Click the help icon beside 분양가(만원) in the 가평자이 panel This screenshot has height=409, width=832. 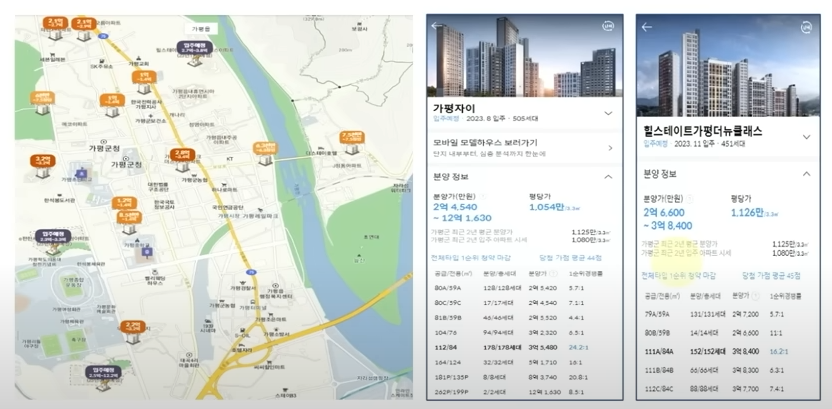[x=483, y=196]
